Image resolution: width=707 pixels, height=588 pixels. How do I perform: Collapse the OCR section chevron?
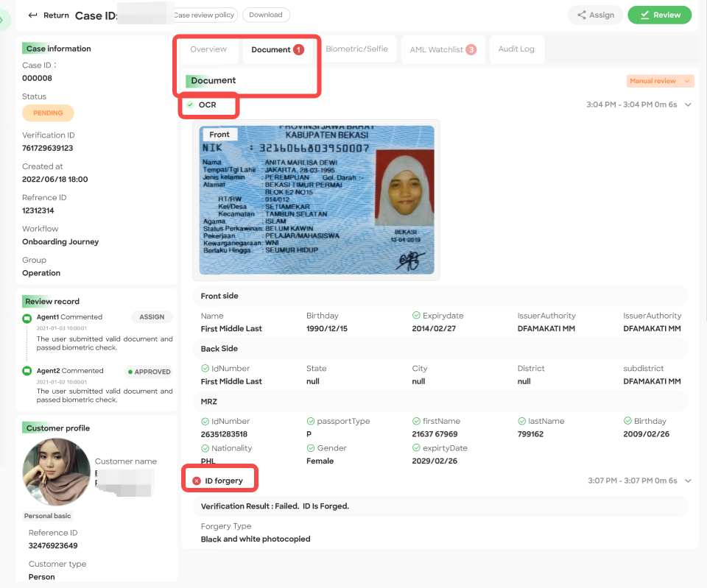coord(688,105)
